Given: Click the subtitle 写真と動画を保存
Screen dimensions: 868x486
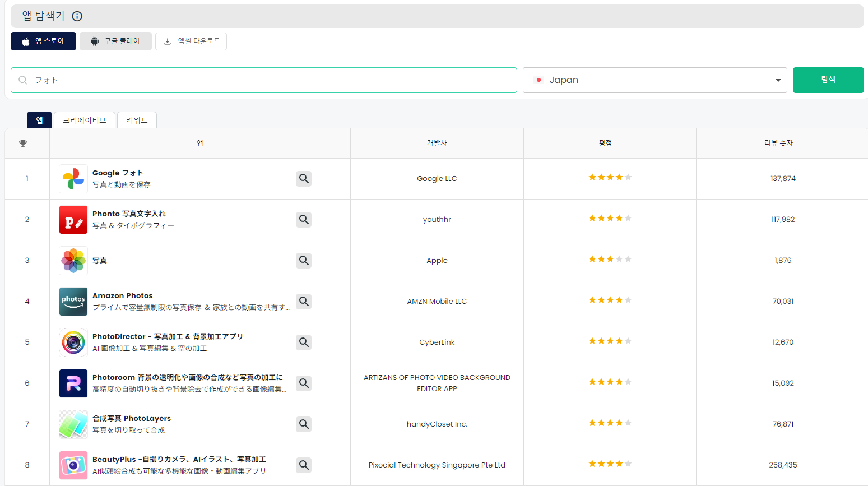Looking at the screenshot, I should [122, 184].
